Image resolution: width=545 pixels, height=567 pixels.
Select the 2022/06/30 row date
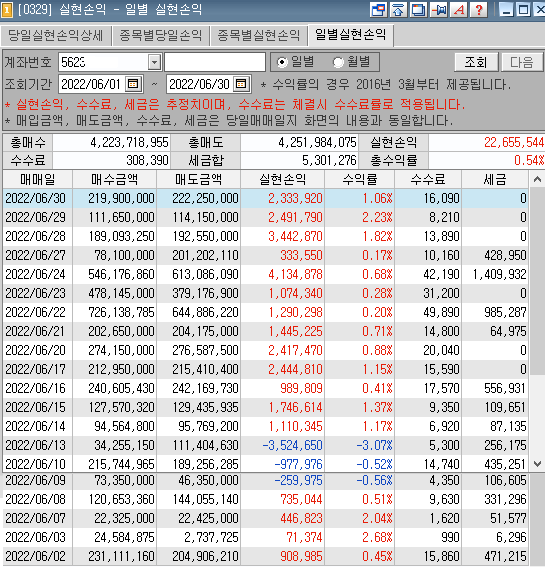pos(35,198)
